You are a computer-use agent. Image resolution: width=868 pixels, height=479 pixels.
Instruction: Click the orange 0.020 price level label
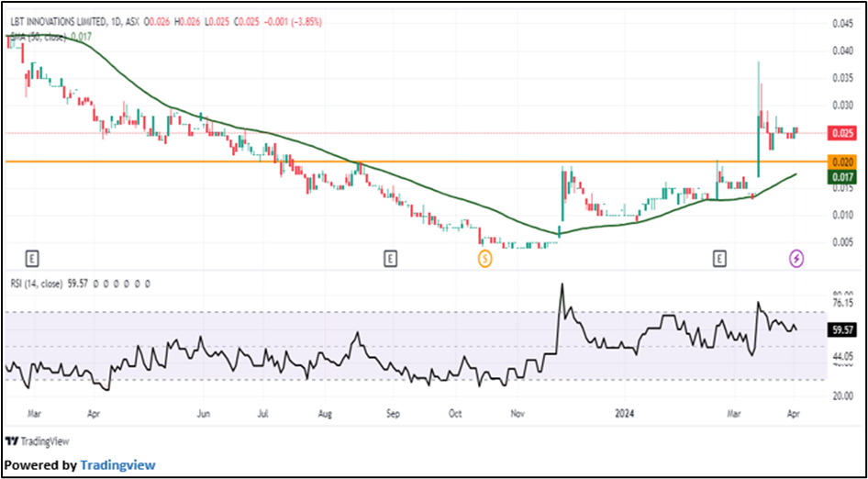(841, 162)
